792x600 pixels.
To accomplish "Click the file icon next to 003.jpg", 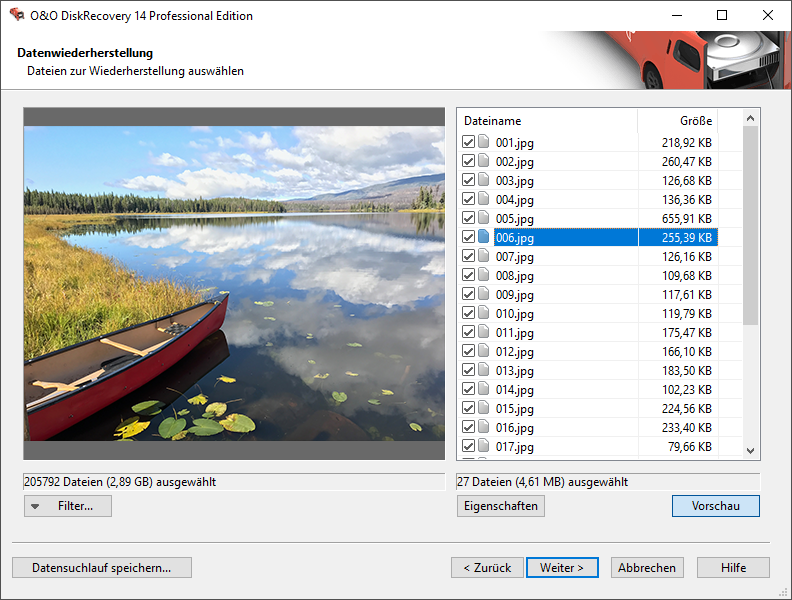I will (x=484, y=181).
